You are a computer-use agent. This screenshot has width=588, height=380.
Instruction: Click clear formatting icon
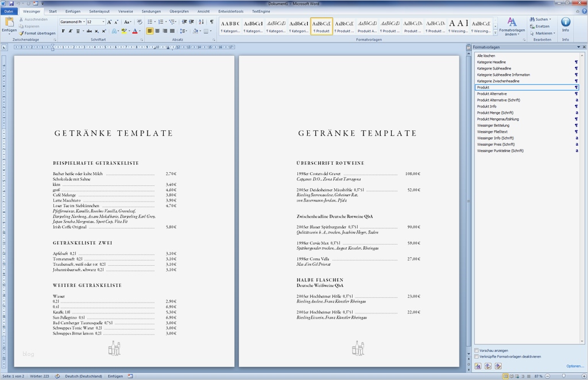[140, 22]
